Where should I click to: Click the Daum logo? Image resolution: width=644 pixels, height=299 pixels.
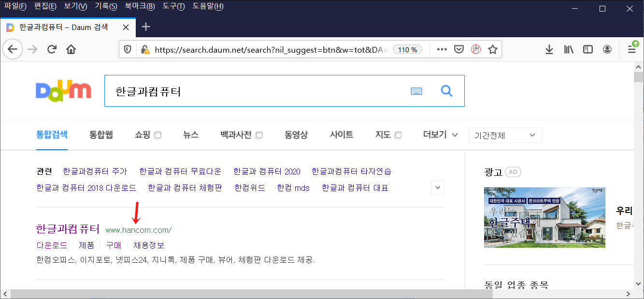click(x=63, y=90)
